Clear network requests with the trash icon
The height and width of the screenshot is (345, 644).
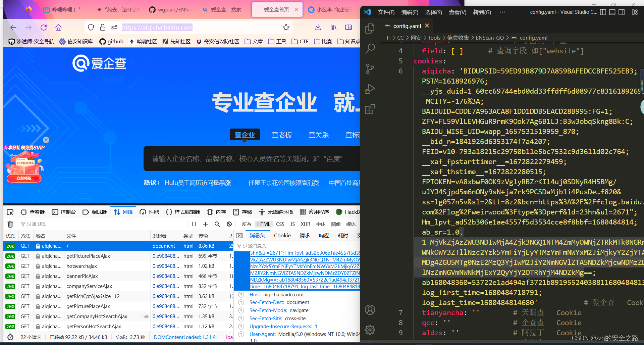click(10, 224)
